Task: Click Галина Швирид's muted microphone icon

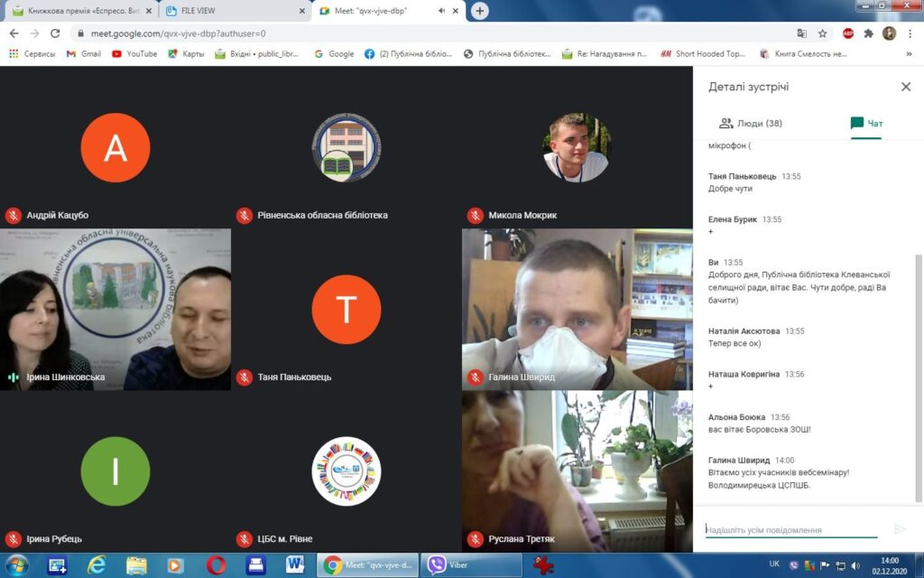Action: click(x=475, y=377)
